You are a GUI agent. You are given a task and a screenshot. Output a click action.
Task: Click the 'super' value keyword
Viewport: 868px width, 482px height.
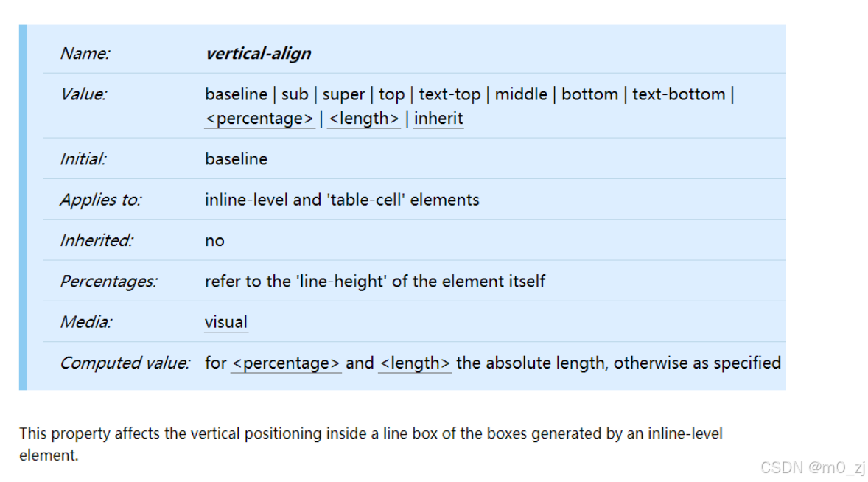[344, 94]
